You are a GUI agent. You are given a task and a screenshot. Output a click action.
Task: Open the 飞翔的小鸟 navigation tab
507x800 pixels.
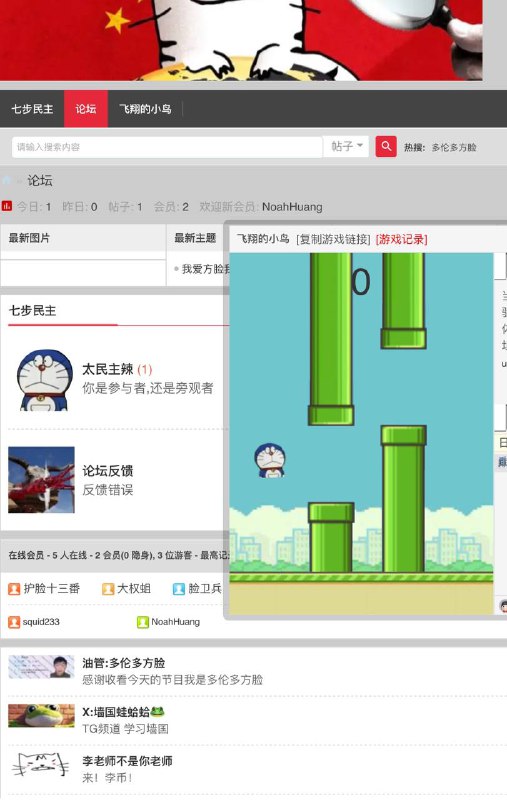coord(145,109)
